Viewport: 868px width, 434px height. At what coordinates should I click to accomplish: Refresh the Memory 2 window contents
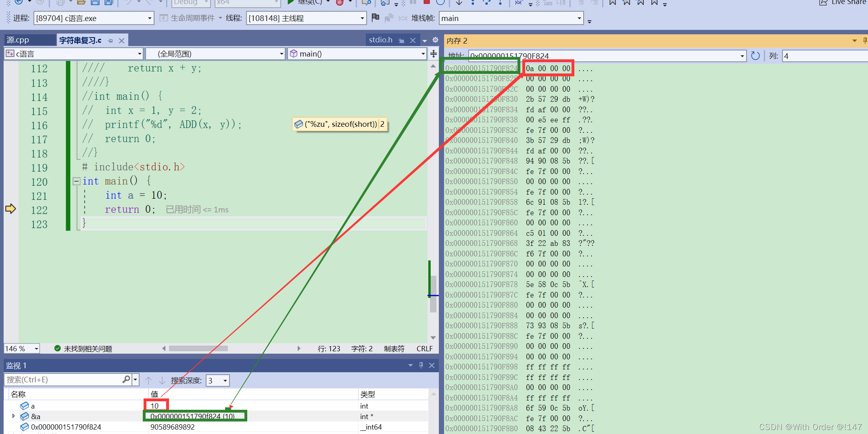click(755, 56)
